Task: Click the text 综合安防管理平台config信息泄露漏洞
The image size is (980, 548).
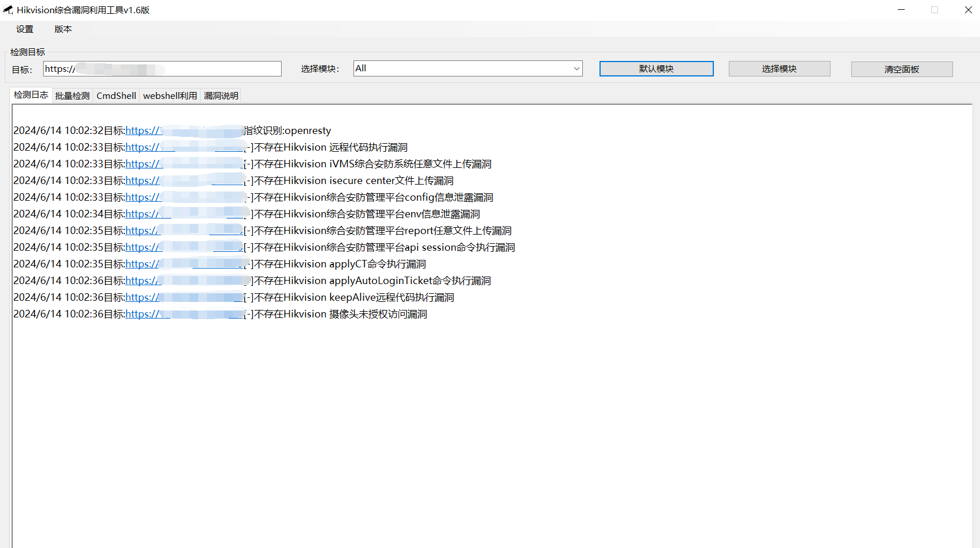Action: click(x=410, y=198)
